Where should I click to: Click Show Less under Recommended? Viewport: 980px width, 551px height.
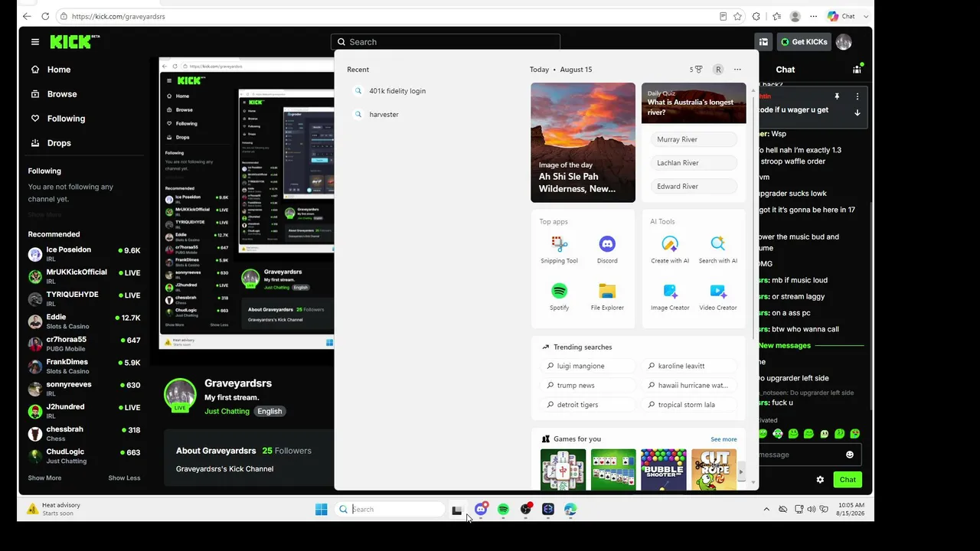pyautogui.click(x=124, y=478)
